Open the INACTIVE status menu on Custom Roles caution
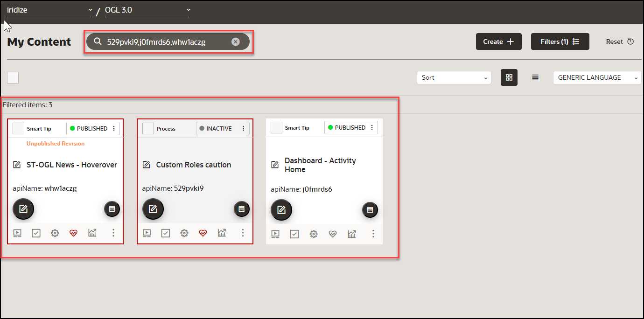 (223, 128)
